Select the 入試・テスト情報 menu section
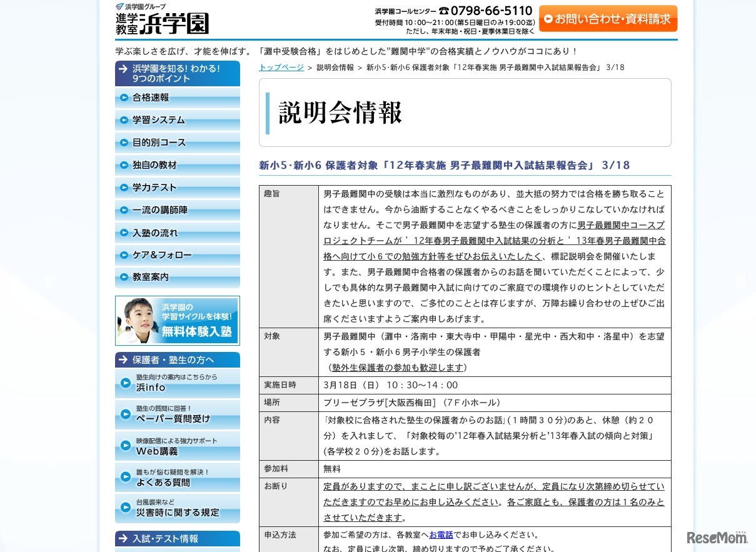The width and height of the screenshot is (756, 552). [x=178, y=538]
